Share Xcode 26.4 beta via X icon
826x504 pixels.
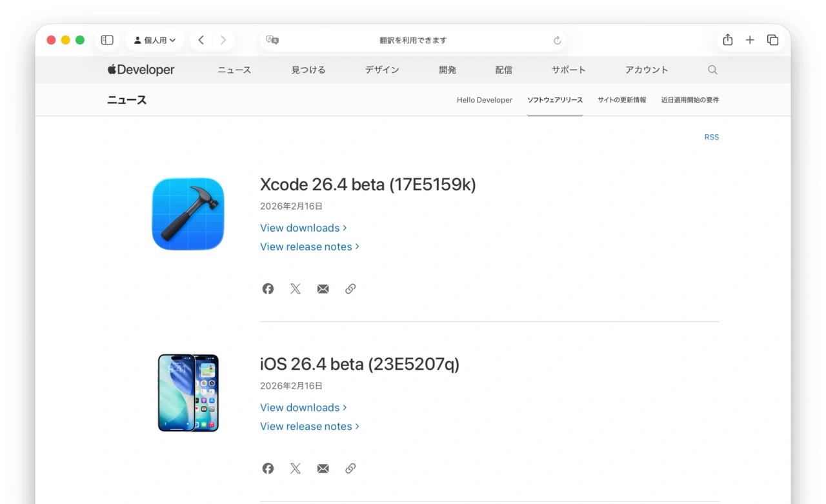295,288
